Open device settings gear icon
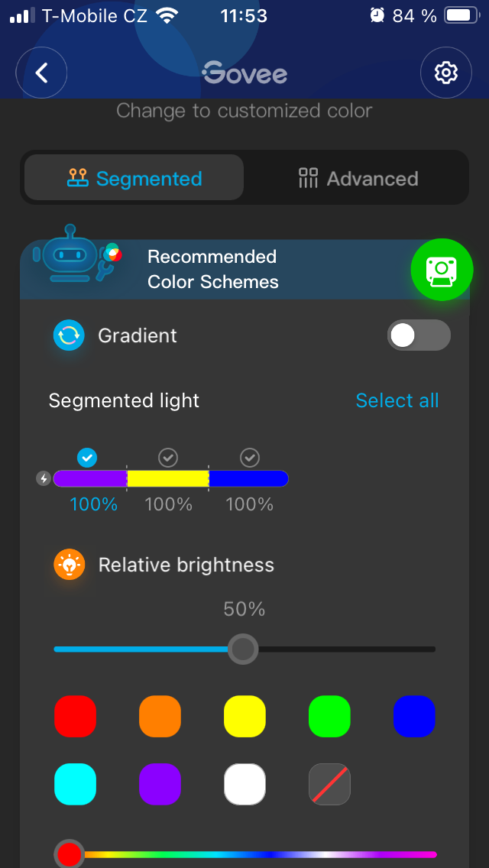The height and width of the screenshot is (868, 489). [x=445, y=73]
